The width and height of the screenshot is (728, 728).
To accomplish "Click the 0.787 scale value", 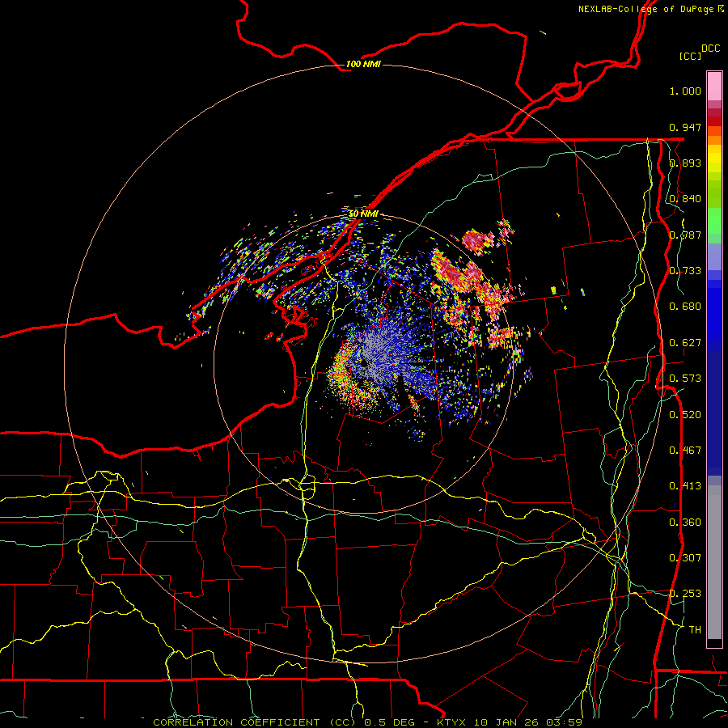I will 685,235.
